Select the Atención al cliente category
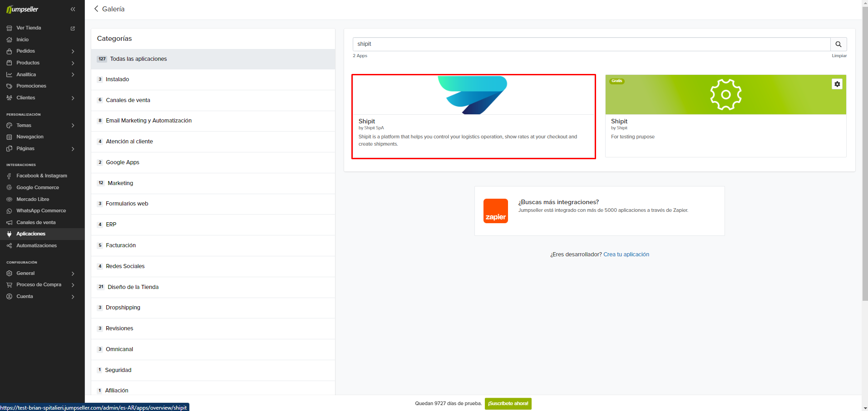The image size is (868, 411). 213,142
